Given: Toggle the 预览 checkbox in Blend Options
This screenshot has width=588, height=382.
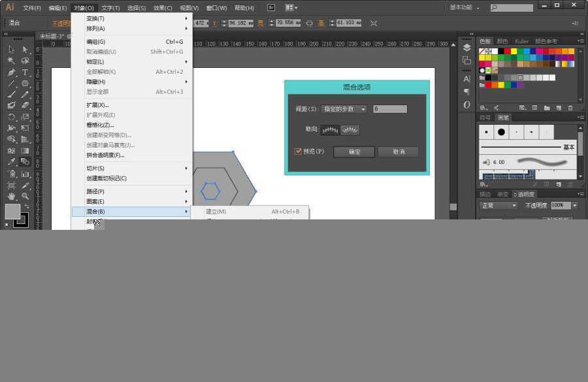Looking at the screenshot, I should click(298, 151).
